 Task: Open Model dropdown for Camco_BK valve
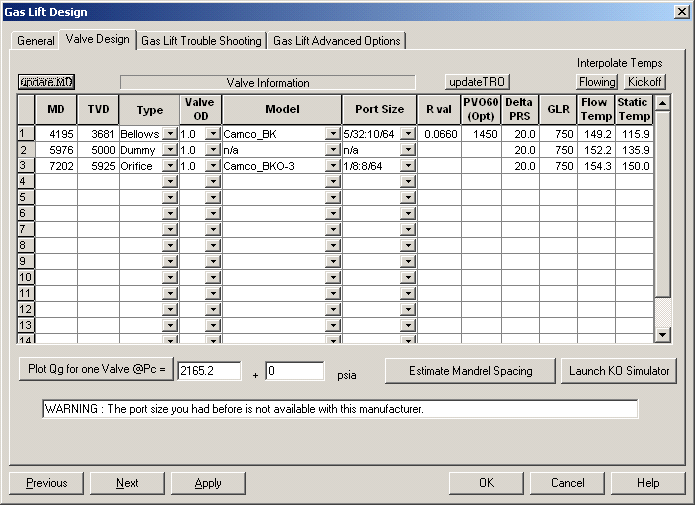click(332, 133)
